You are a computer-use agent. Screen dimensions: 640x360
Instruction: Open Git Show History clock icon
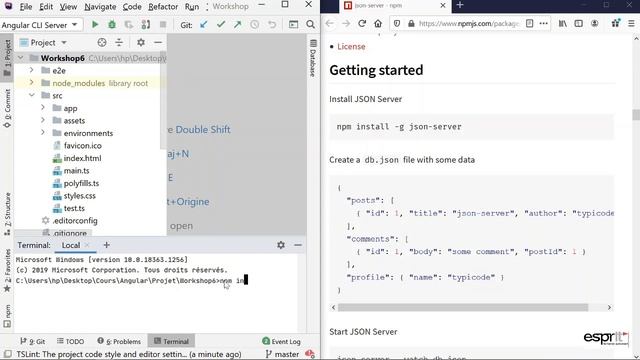pos(255,24)
